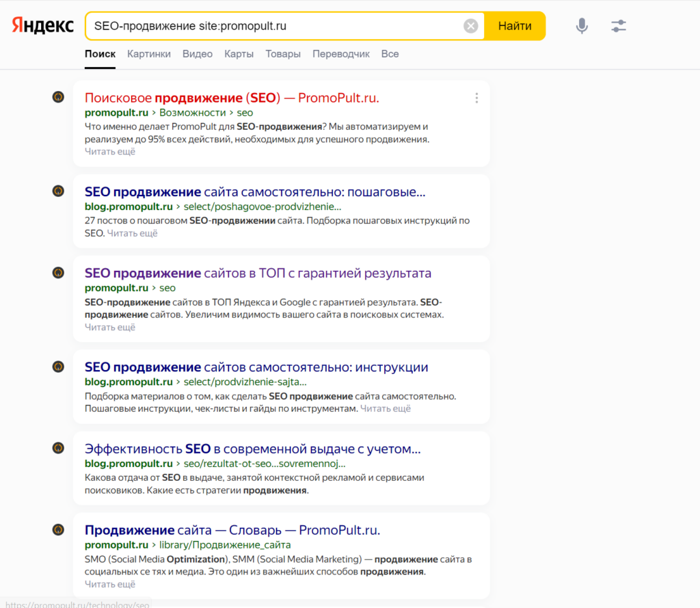700x608 pixels.
Task: Click favicon next to 'Поисковое продвижение (SEO)' result
Action: click(58, 97)
